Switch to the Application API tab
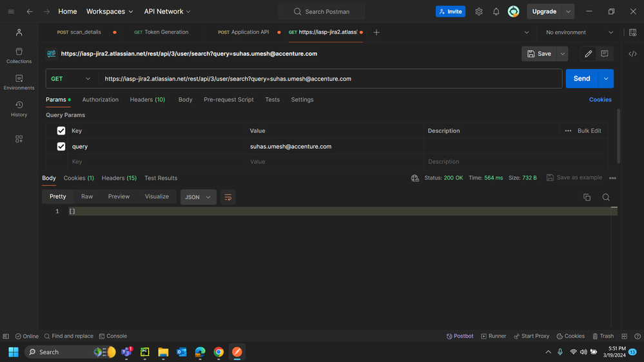This screenshot has height=362, width=644. tap(243, 32)
